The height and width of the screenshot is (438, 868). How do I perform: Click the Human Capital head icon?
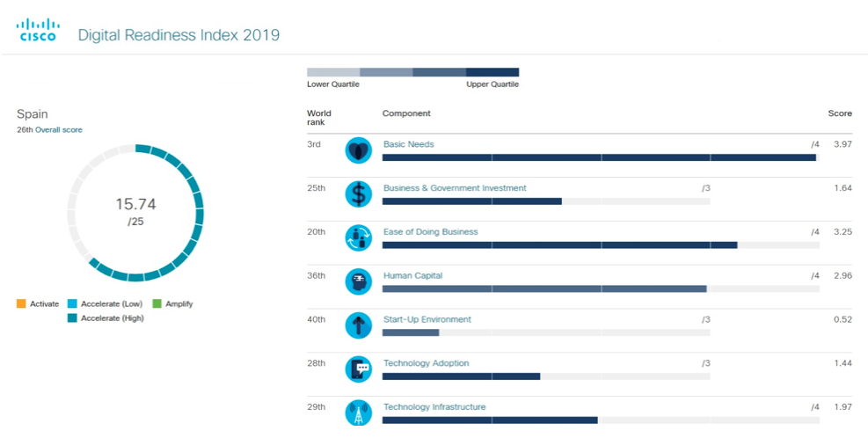coord(359,281)
